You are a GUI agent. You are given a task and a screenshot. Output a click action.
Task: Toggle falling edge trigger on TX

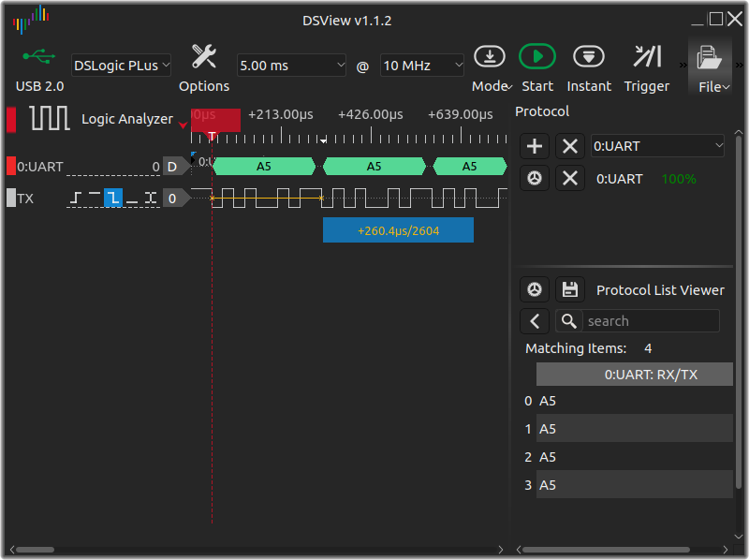click(113, 199)
